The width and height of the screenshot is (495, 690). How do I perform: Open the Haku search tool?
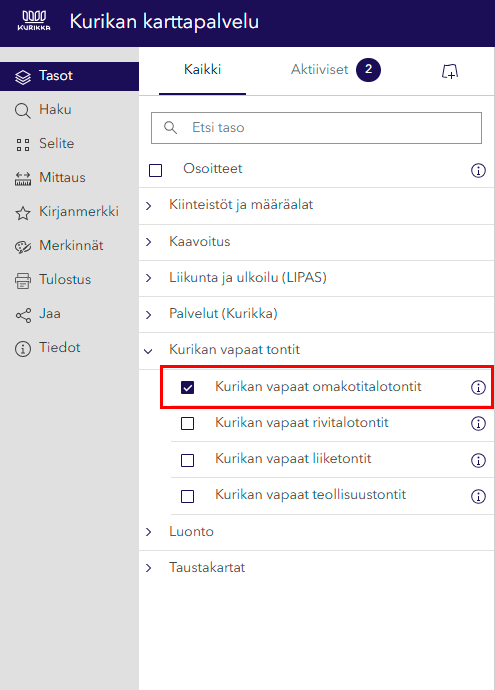tap(69, 110)
